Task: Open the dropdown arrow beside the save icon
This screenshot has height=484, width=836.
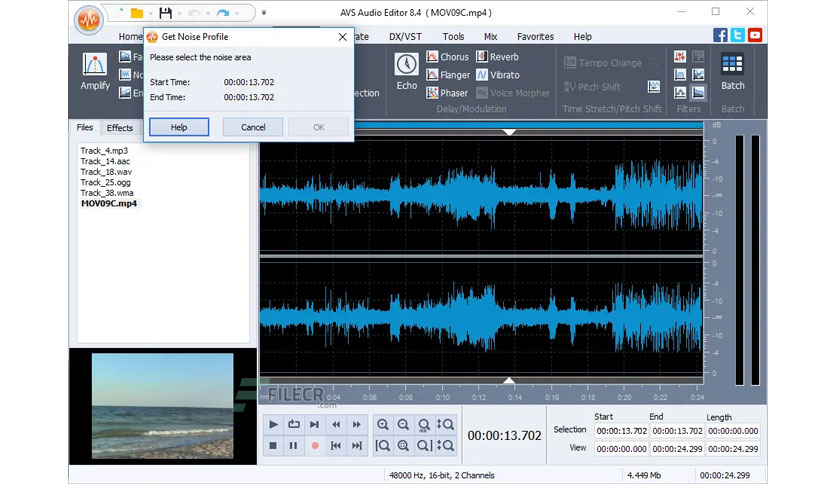Action: point(180,13)
